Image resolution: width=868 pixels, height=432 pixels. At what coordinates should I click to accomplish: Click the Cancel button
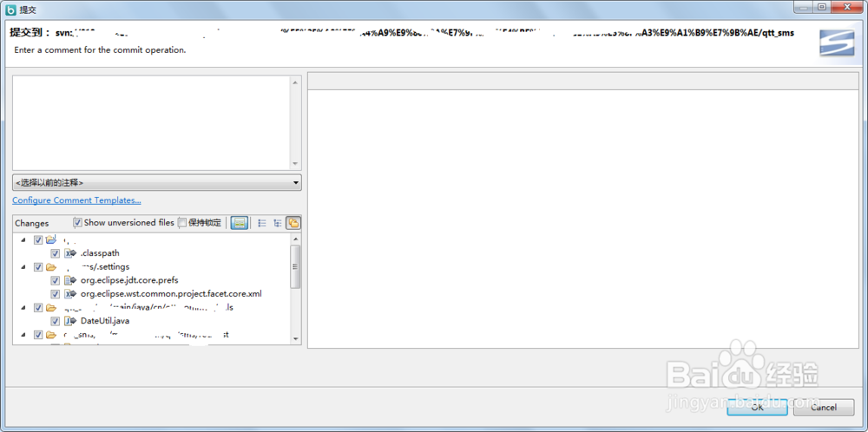tap(823, 407)
